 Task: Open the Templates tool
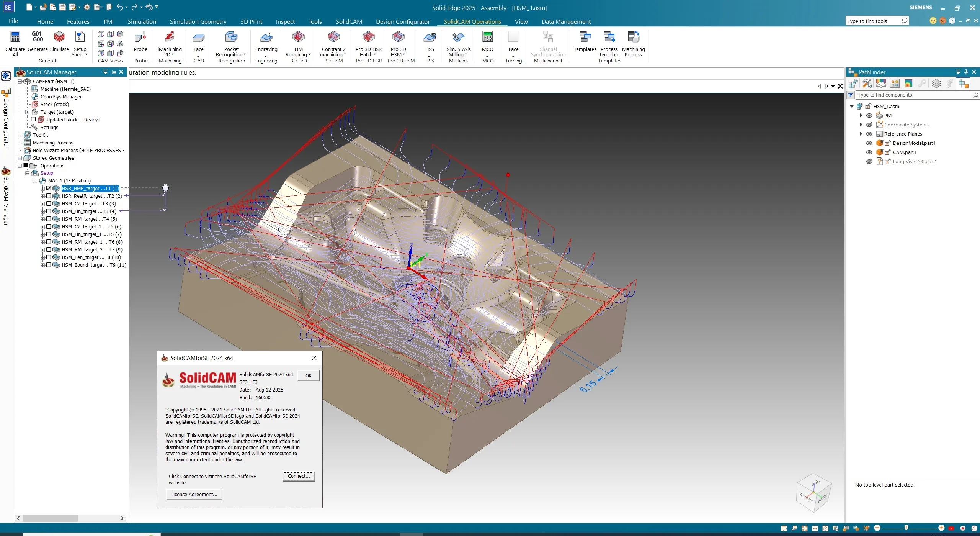tap(585, 37)
